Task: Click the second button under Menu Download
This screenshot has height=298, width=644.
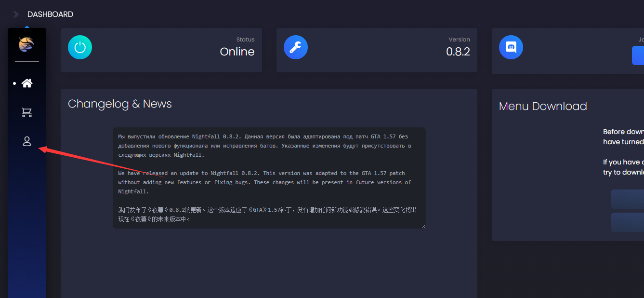Action: [627, 222]
